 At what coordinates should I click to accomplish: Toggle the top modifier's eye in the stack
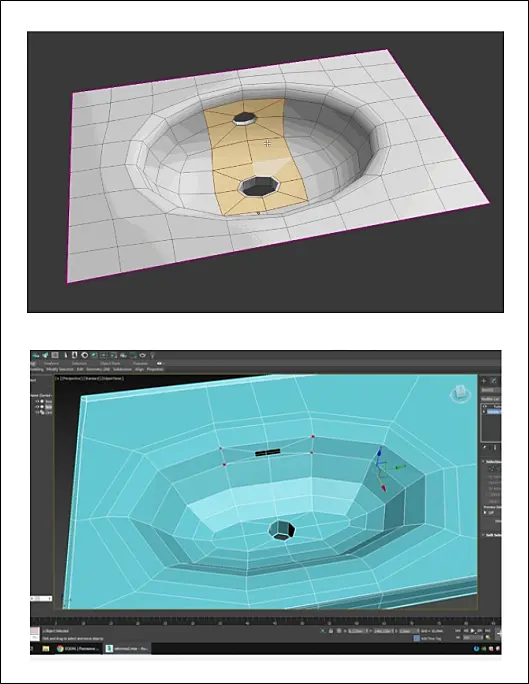[485, 406]
